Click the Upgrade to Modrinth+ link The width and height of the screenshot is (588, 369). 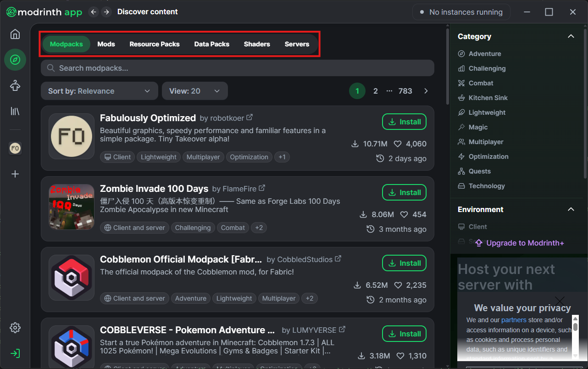pyautogui.click(x=519, y=243)
